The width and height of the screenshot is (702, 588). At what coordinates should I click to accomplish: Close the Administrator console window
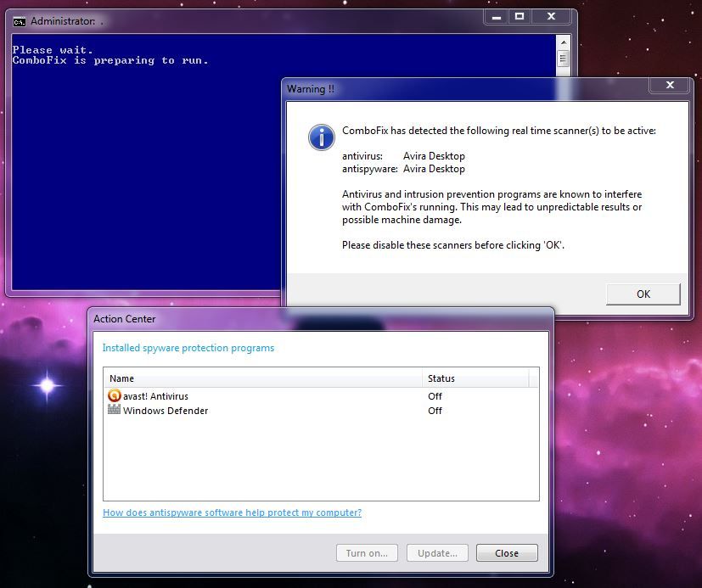[x=551, y=17]
